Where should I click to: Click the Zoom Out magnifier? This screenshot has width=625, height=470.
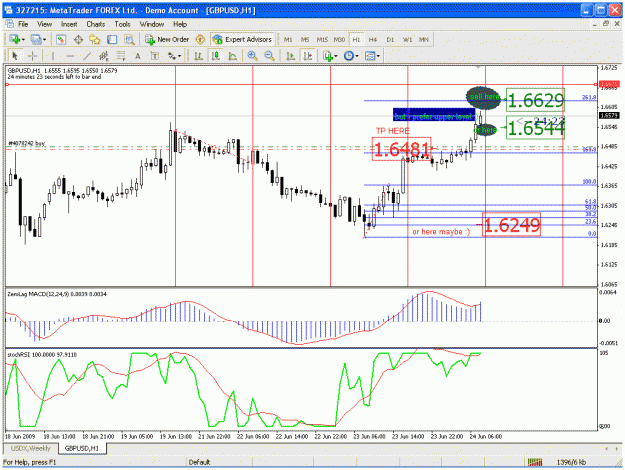tap(269, 56)
